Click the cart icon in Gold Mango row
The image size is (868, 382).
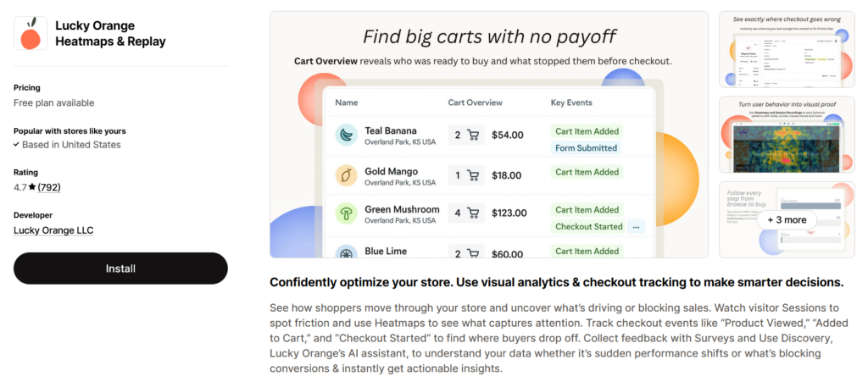[474, 175]
